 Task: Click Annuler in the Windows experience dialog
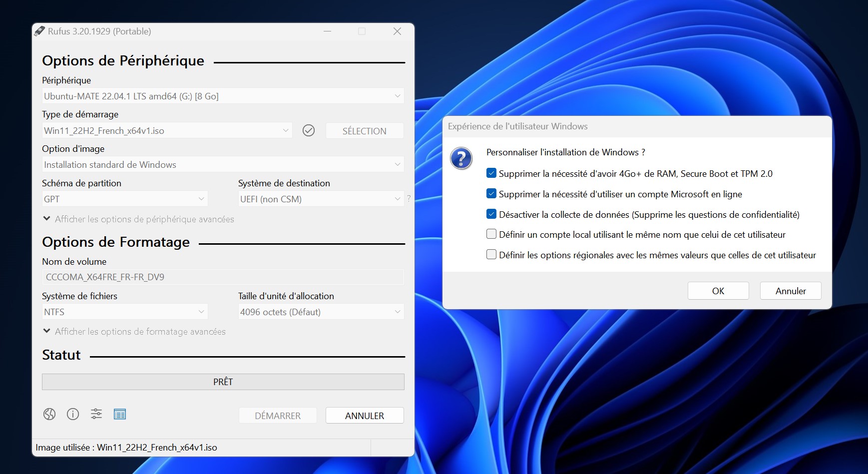[791, 291]
